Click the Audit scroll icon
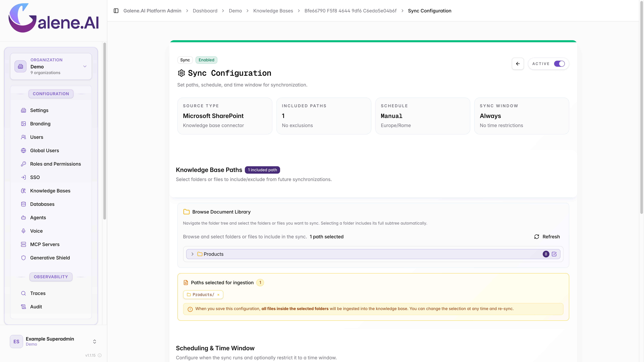Screen dimensions: 644x362 click(x=23, y=307)
